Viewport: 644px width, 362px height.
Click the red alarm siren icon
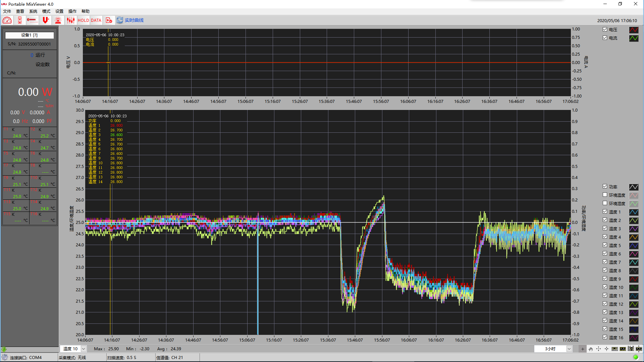coord(58,20)
